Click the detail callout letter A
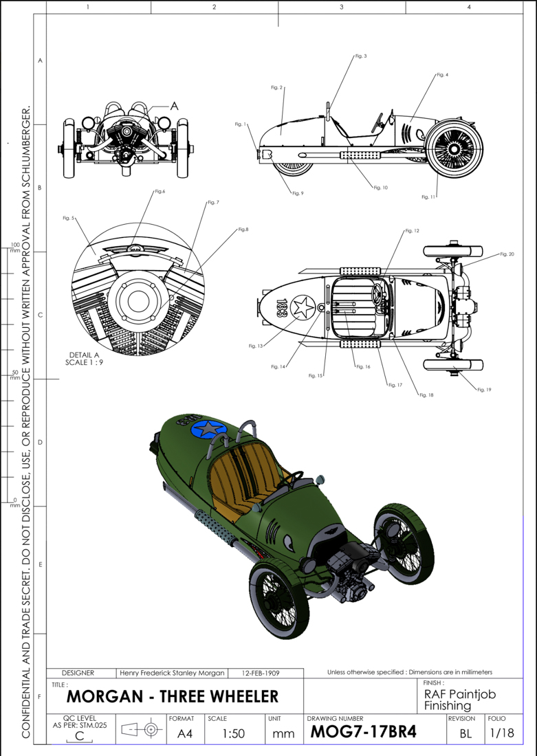 (x=174, y=106)
